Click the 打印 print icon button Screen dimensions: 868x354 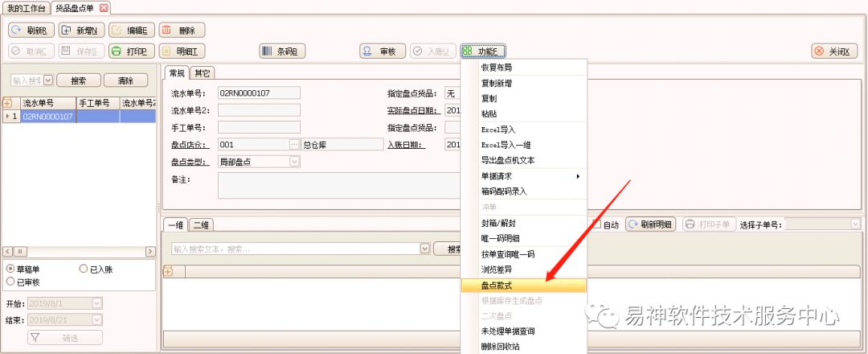coord(117,51)
